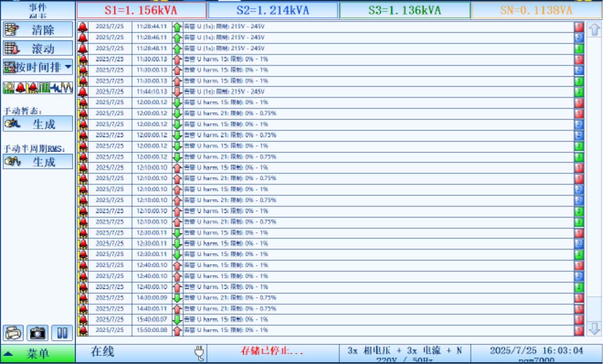
Task: Click 生成 under 手动暂态
Action: pos(38,124)
